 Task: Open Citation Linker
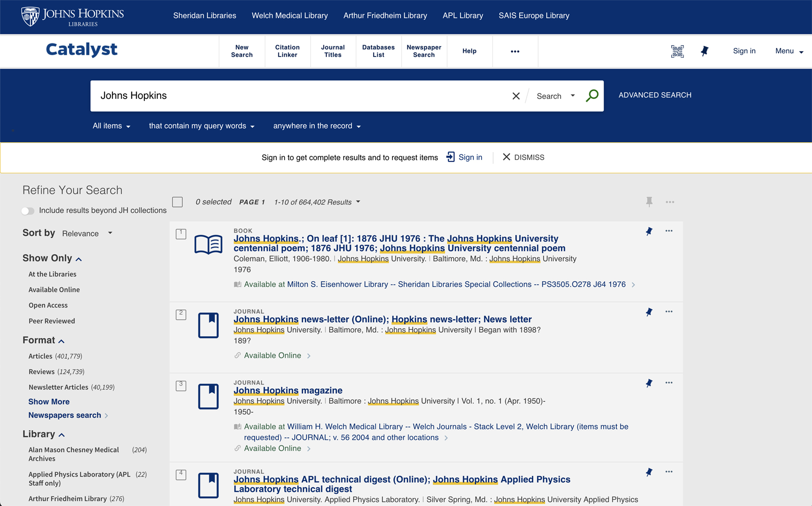point(287,51)
